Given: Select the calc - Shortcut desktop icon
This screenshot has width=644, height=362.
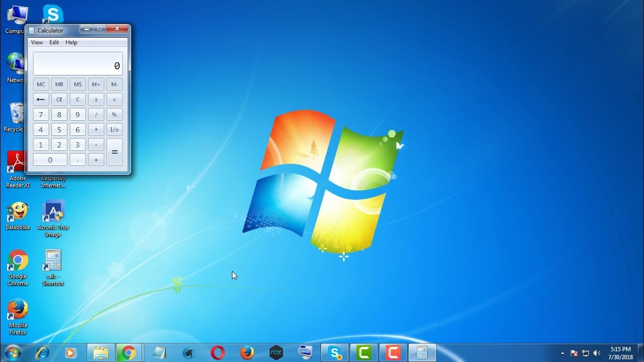Looking at the screenshot, I should click(53, 268).
